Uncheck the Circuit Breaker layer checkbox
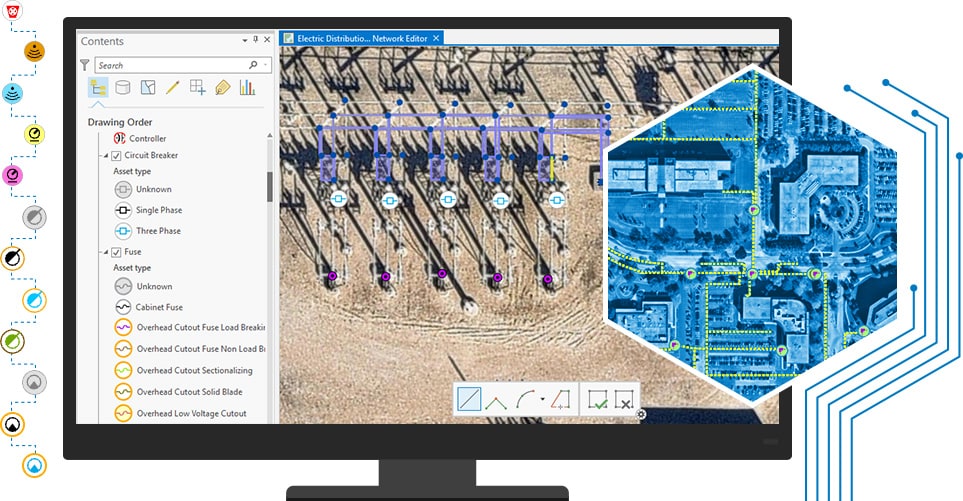The image size is (963, 501). coord(117,156)
